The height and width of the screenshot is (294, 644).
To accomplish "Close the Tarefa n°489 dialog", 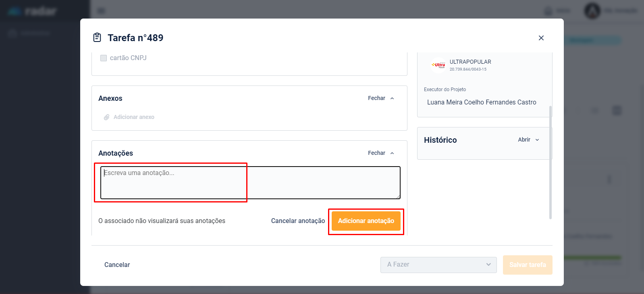I will [x=541, y=38].
